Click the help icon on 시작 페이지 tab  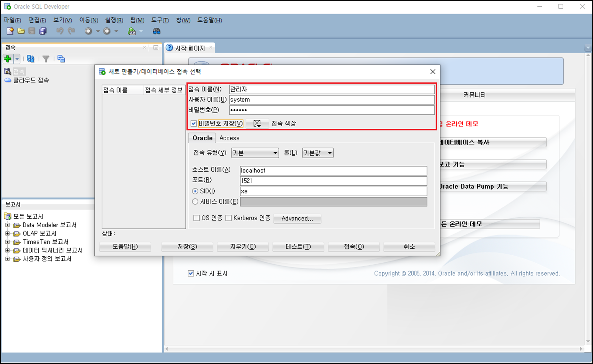[x=169, y=48]
